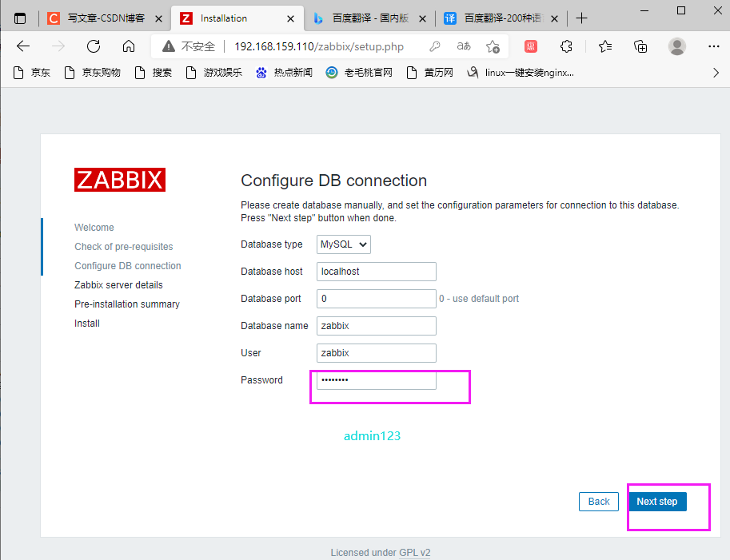Image resolution: width=730 pixels, height=560 pixels.
Task: Open the 游戏娱乐 bookmark
Action: [x=214, y=73]
